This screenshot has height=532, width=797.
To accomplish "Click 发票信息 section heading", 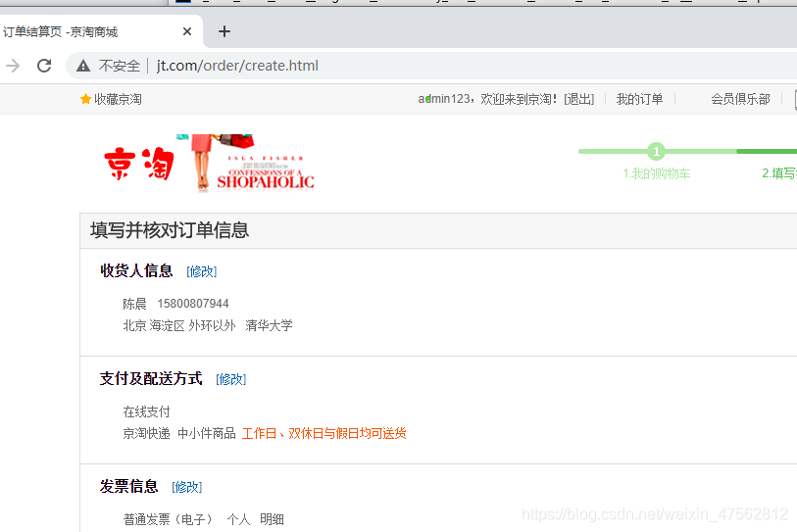I will click(x=129, y=486).
